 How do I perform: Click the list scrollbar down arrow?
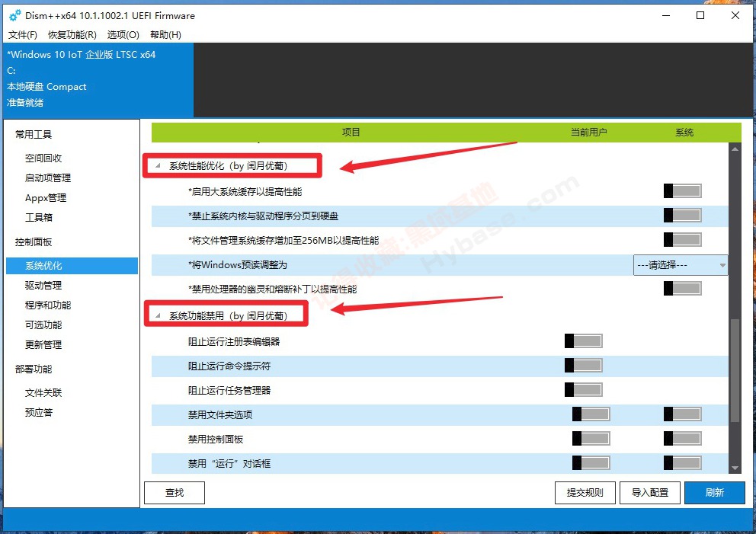735,468
